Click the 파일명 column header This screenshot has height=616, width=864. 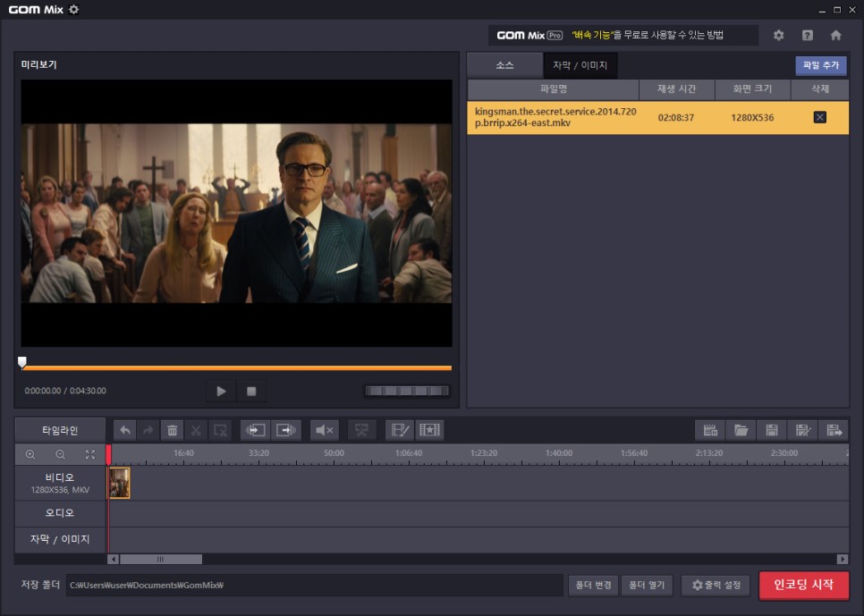554,89
